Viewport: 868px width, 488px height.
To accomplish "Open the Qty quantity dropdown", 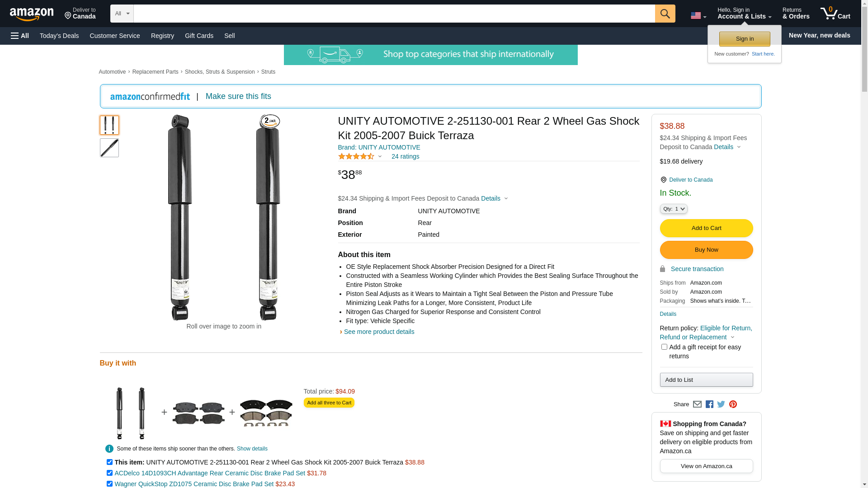I will [x=674, y=209].
